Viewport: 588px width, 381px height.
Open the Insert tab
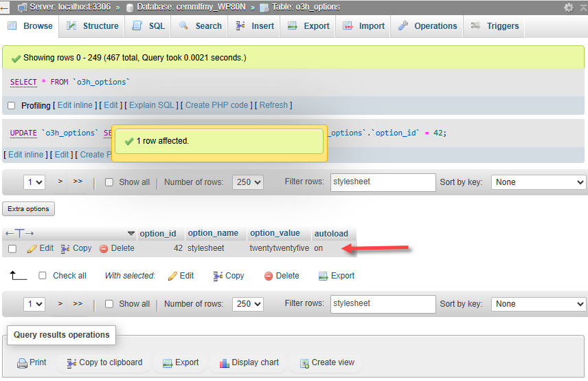[x=254, y=26]
